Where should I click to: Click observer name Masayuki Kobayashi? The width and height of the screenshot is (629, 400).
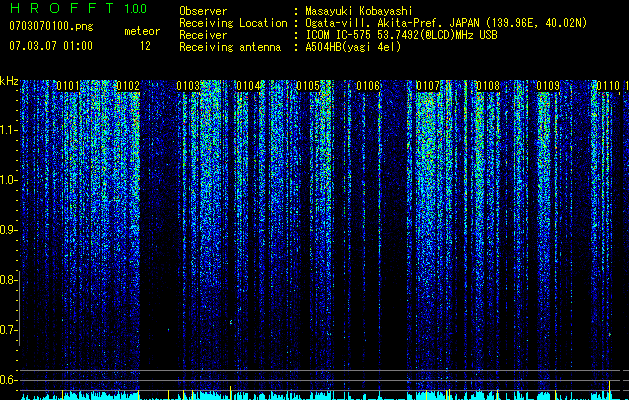(x=359, y=12)
